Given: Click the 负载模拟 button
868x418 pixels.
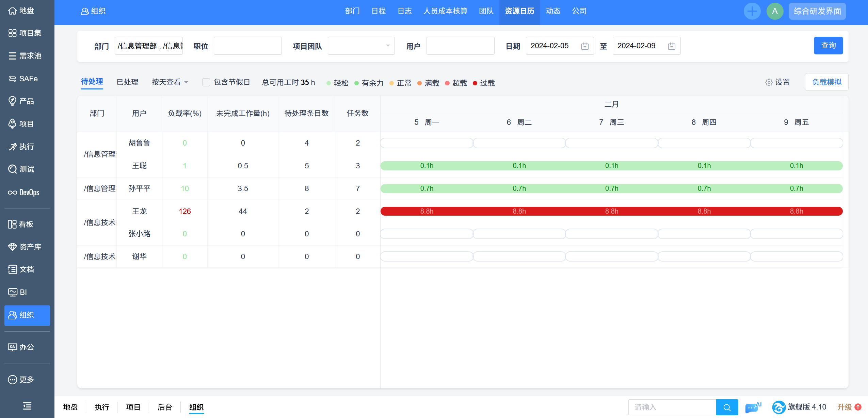Looking at the screenshot, I should click(x=826, y=82).
